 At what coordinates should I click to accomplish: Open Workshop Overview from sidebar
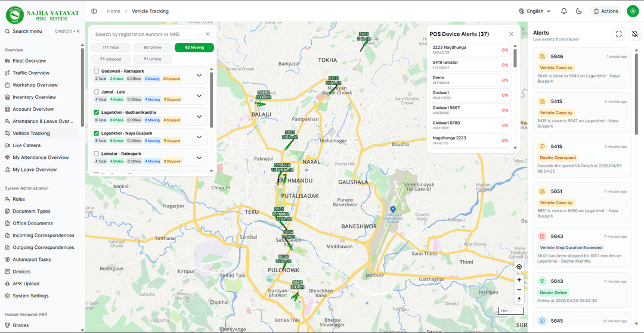35,85
